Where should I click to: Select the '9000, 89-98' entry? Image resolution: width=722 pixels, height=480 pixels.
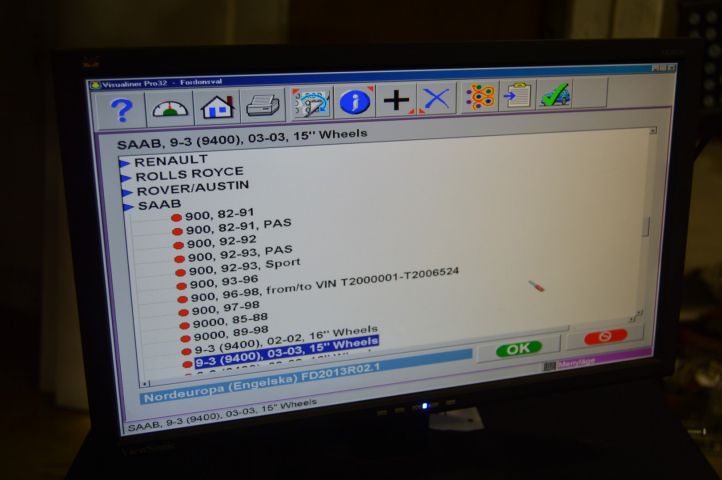point(231,333)
